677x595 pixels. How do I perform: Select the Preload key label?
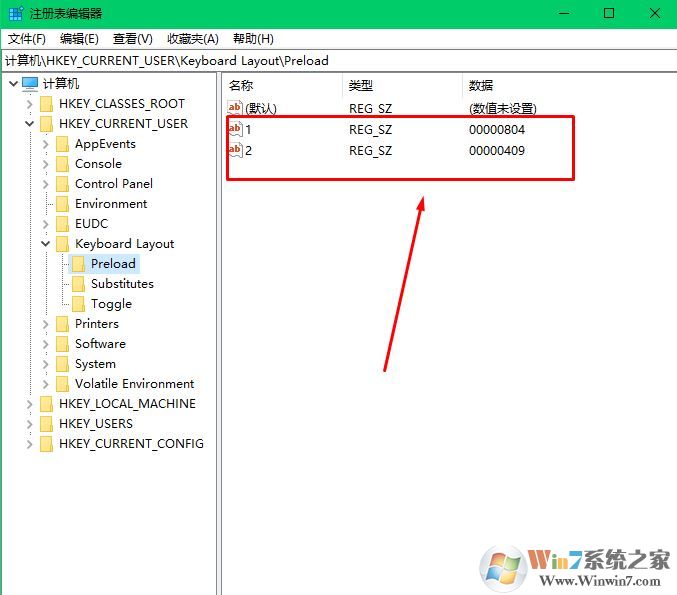(x=113, y=264)
